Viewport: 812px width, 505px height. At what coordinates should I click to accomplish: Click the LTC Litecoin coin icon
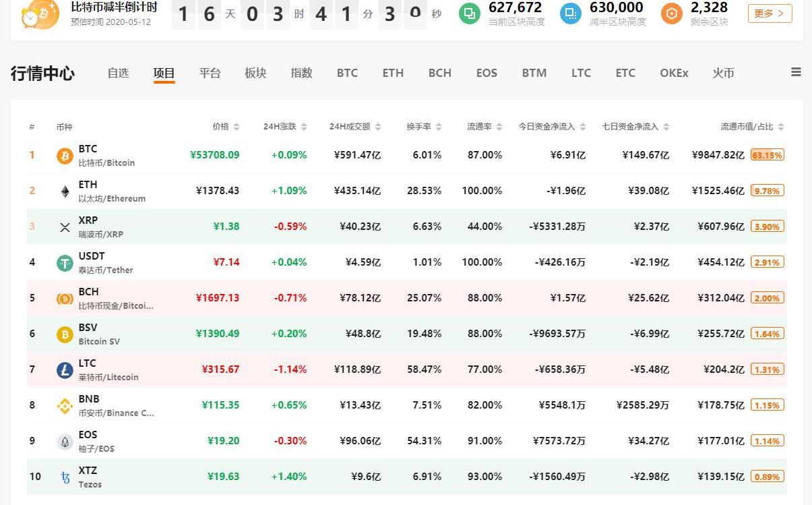[65, 370]
